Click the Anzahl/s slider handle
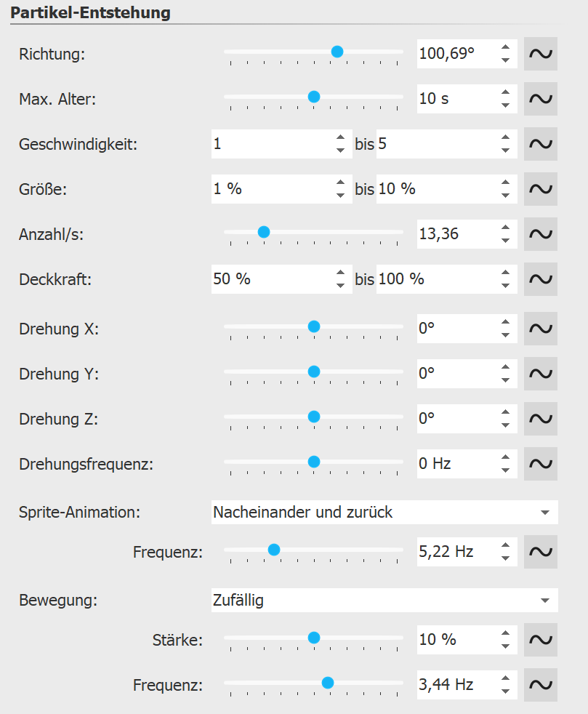Image resolution: width=588 pixels, height=714 pixels. click(264, 232)
